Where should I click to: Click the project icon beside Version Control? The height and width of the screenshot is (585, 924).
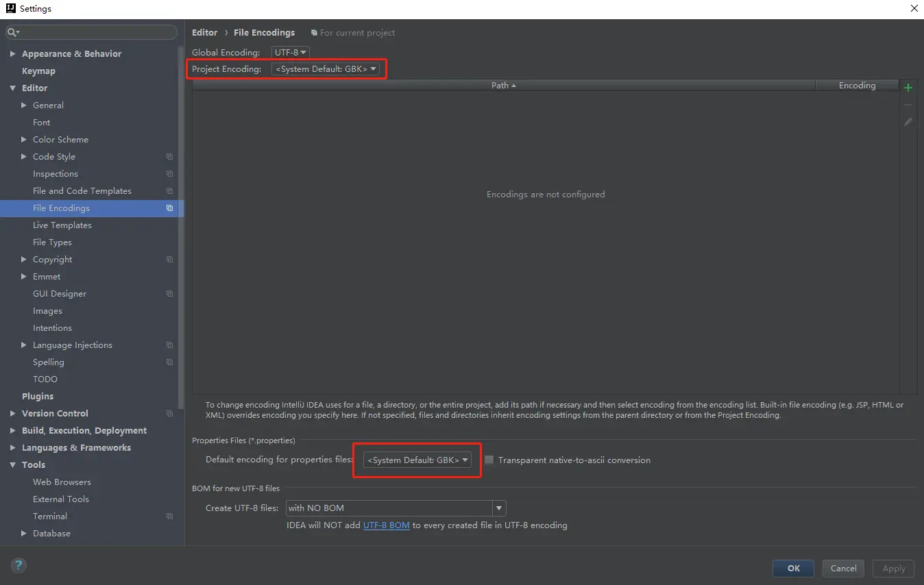pos(169,414)
